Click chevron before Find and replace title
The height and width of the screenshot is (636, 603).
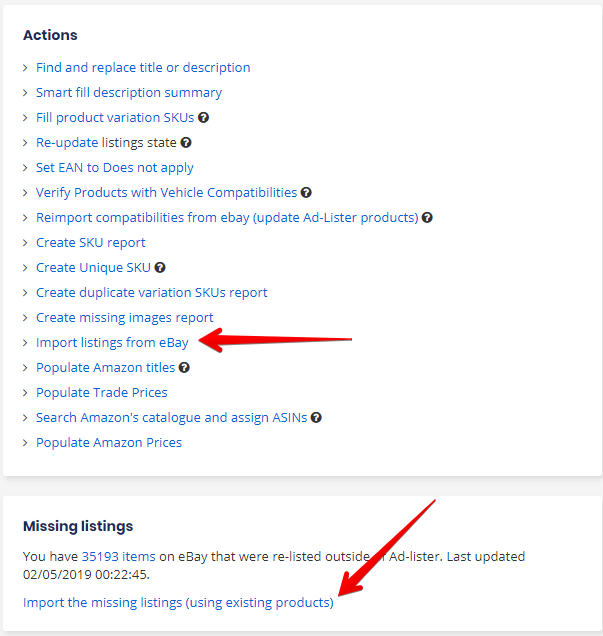25,68
